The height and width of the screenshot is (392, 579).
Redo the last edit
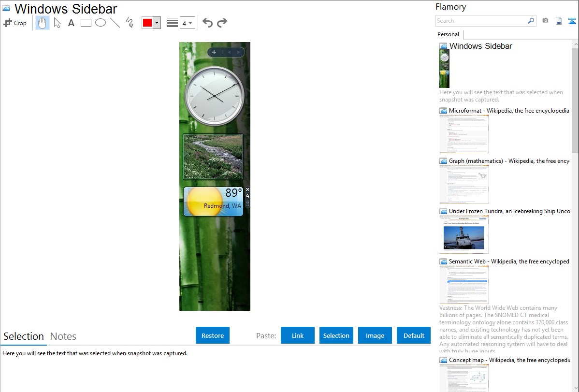[222, 23]
